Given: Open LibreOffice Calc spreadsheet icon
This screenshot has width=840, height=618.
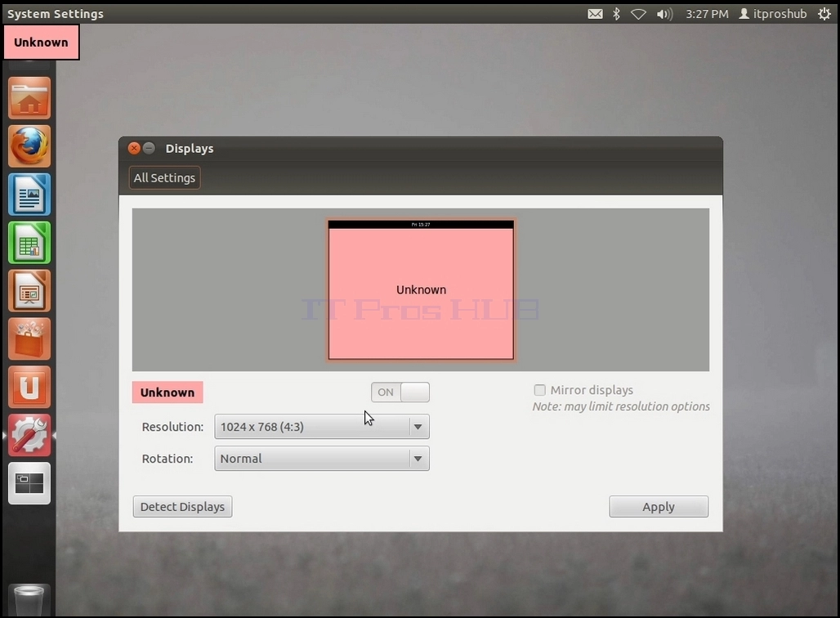Looking at the screenshot, I should coord(29,242).
